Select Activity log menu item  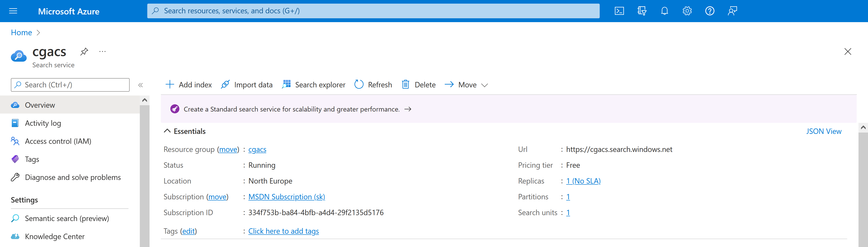coord(44,123)
